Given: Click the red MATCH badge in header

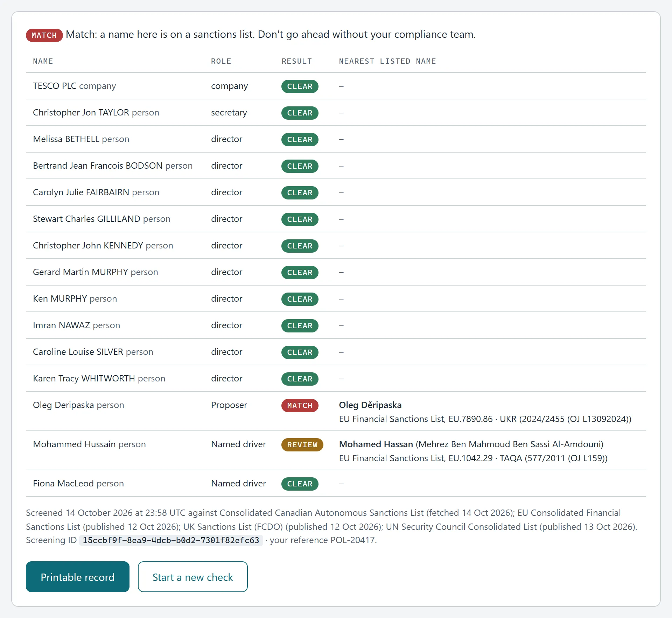Looking at the screenshot, I should pos(44,35).
